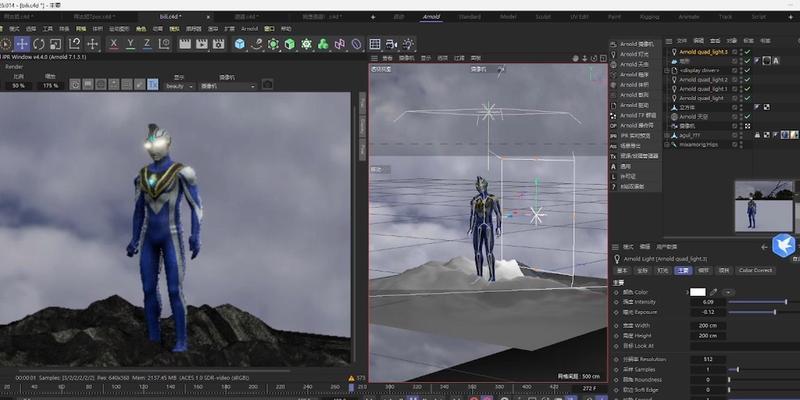This screenshot has width=800, height=400.
Task: Click the 175 % zoom field
Action: 50,86
